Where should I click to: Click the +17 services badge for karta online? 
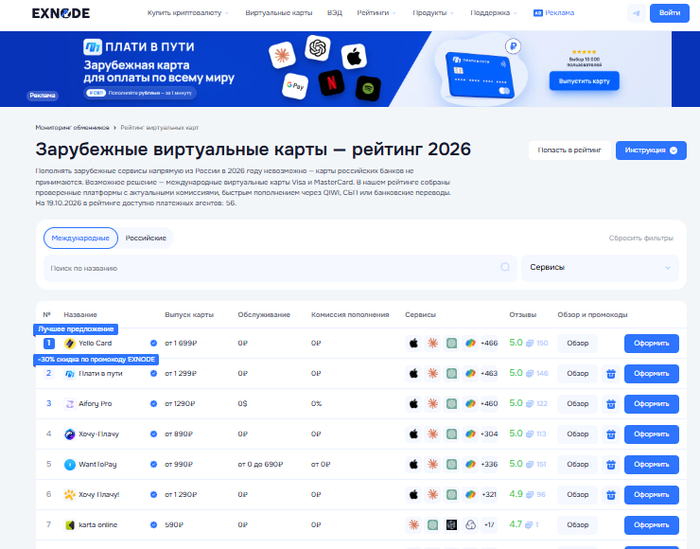click(x=489, y=525)
